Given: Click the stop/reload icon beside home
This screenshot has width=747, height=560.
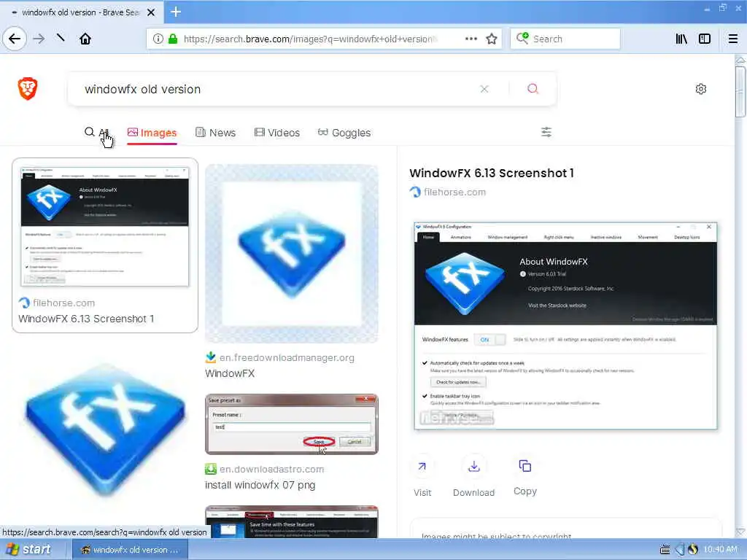Looking at the screenshot, I should pos(61,38).
